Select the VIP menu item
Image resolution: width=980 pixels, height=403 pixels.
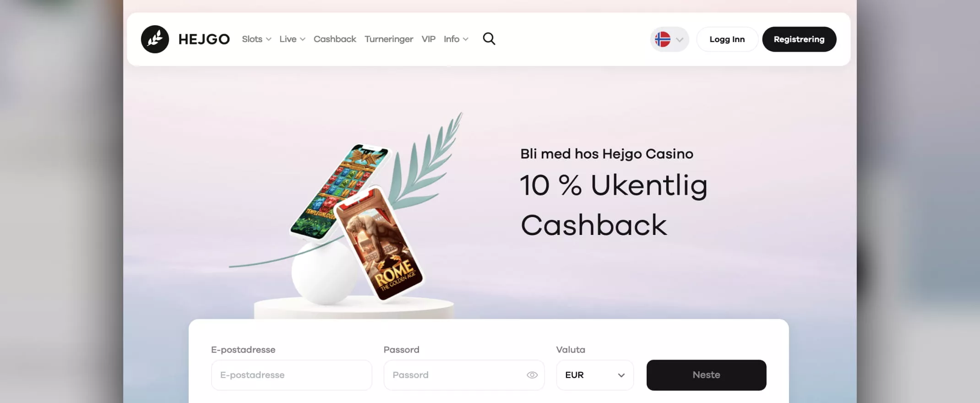click(x=428, y=39)
